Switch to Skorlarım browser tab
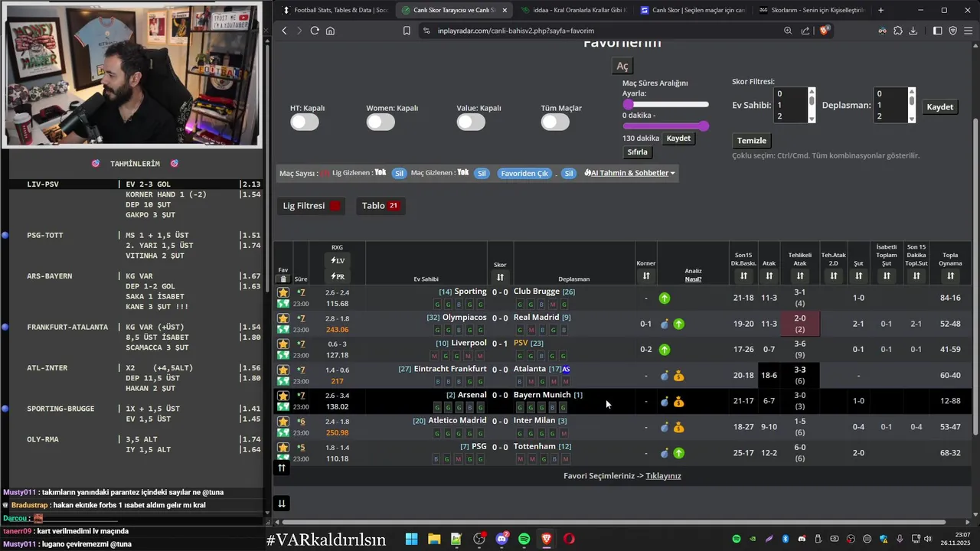 (812, 10)
